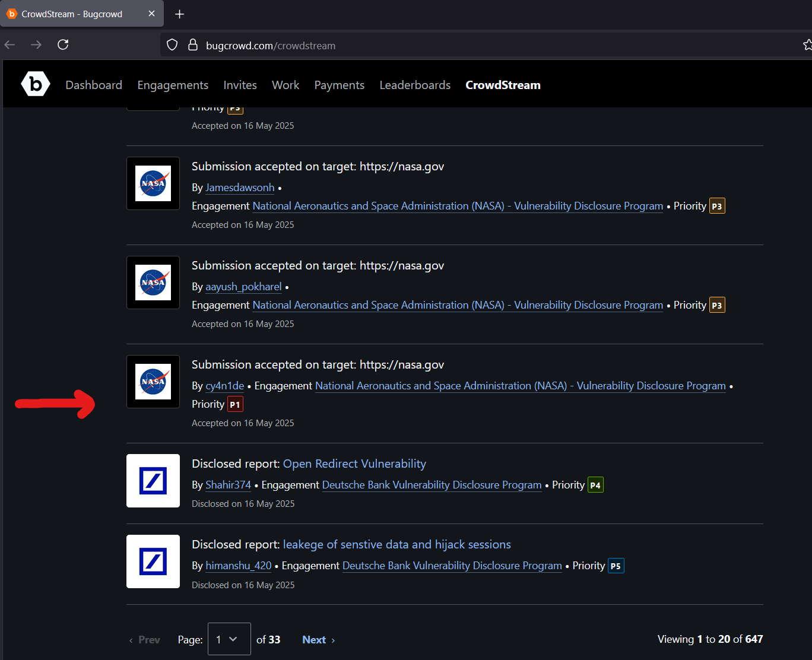Viewport: 812px width, 660px height.
Task: Open the Leaderboards menu item
Action: click(x=415, y=85)
